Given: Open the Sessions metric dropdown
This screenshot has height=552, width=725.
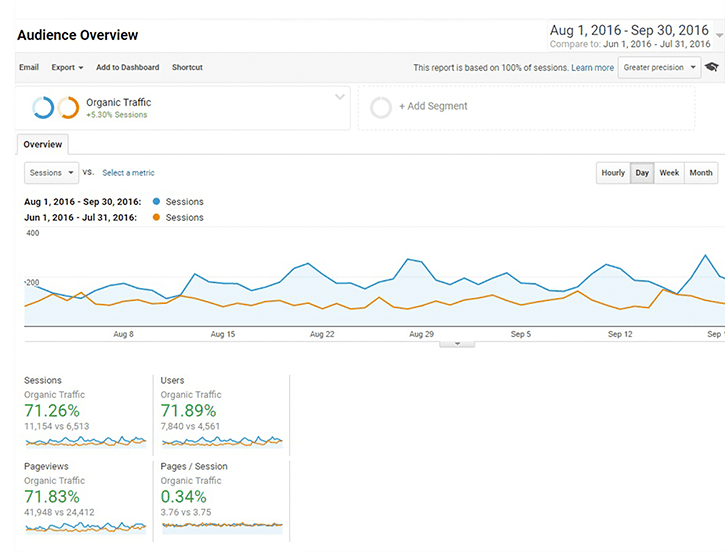Looking at the screenshot, I should tap(51, 173).
